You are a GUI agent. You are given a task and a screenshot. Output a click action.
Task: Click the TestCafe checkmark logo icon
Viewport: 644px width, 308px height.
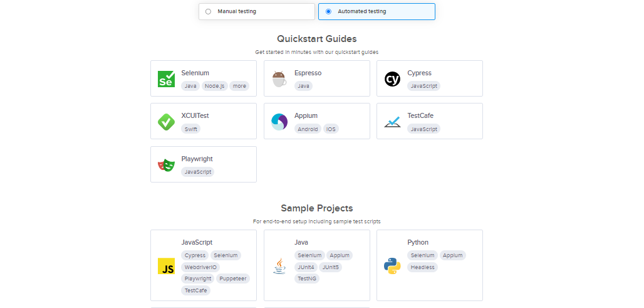392,122
